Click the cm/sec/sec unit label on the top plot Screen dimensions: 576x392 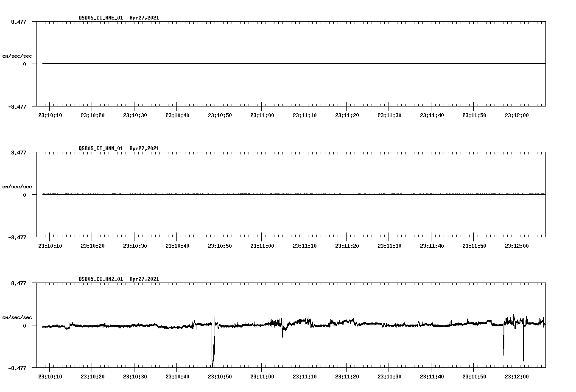tap(17, 56)
